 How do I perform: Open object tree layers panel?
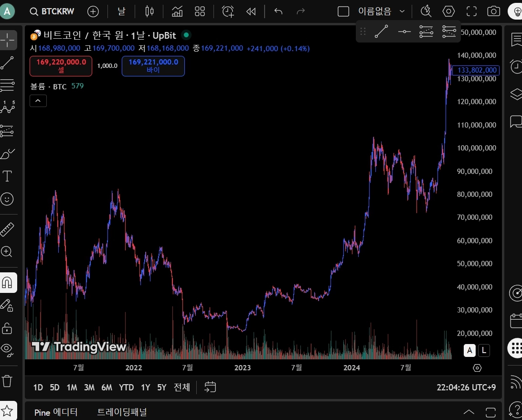click(516, 94)
